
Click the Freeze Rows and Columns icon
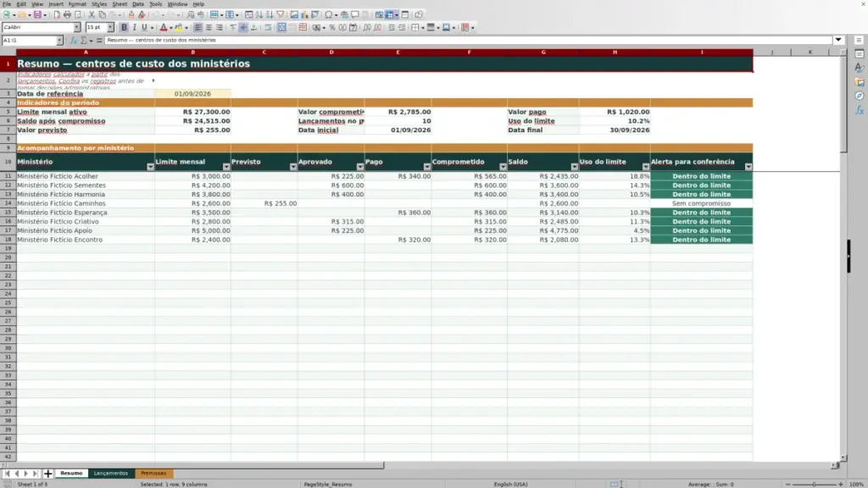(390, 15)
